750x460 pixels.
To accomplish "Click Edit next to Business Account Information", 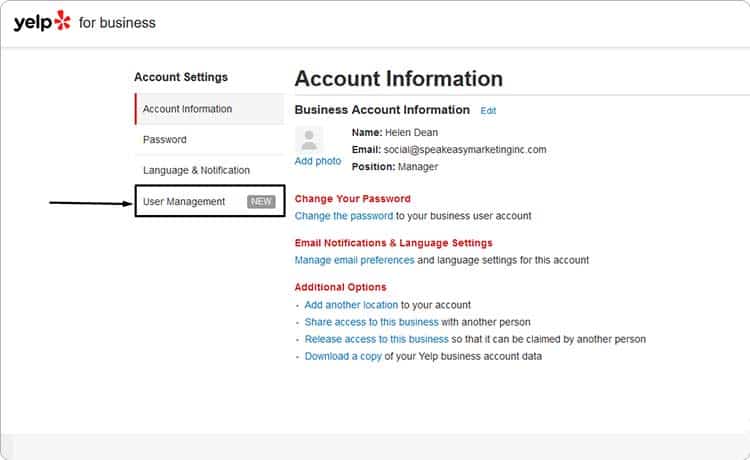I will [x=488, y=110].
